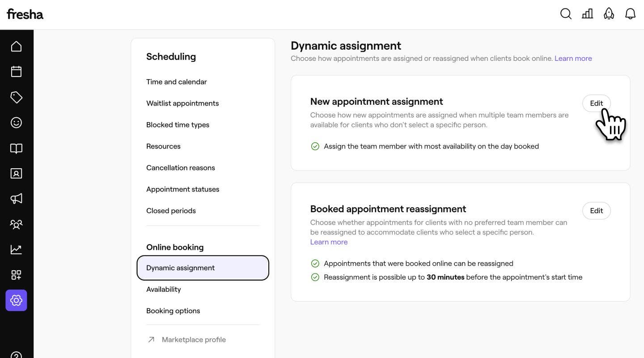The height and width of the screenshot is (358, 644).
Task: Click checkmark beside most availability assignment
Action: point(315,146)
